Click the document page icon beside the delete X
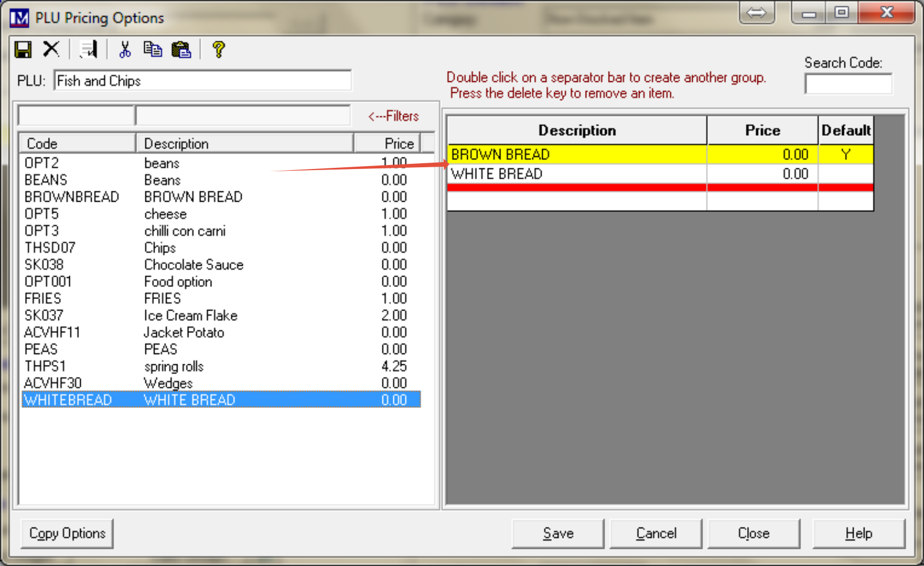The height and width of the screenshot is (566, 924). (89, 50)
